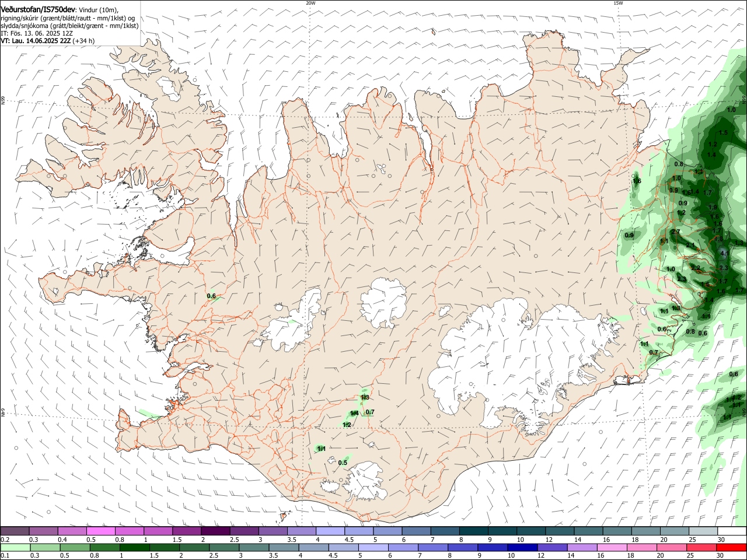The width and height of the screenshot is (747, 560).
Task: Pick upper legend swatch between 14 and 16
Action: [589, 531]
